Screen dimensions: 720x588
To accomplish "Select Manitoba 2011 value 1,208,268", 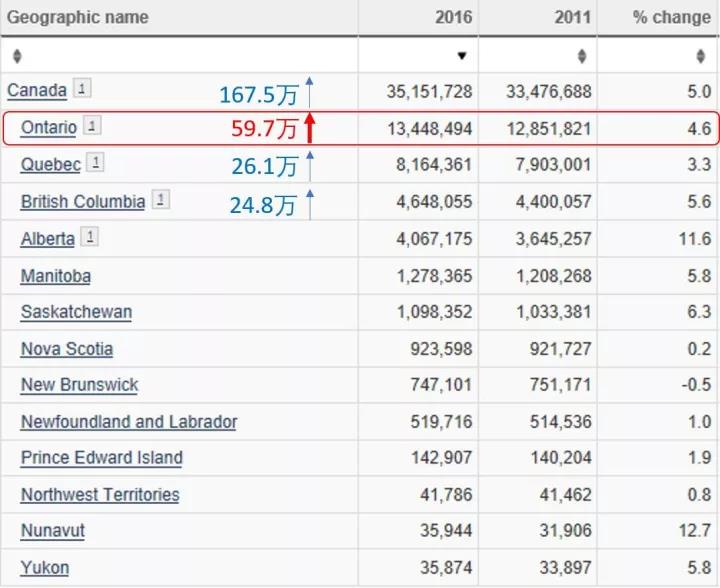I will coord(554,276).
